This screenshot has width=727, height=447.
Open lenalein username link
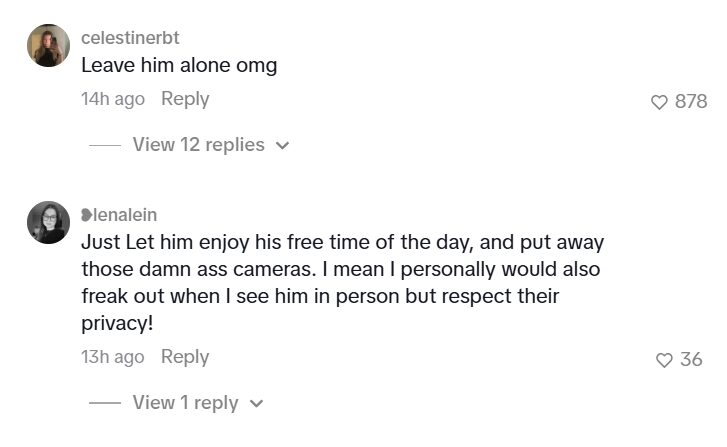pos(125,215)
